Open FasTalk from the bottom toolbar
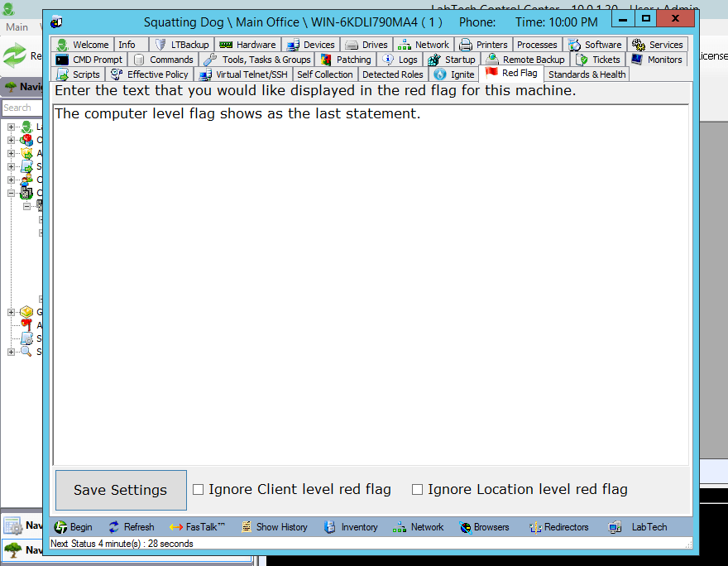Image resolution: width=728 pixels, height=566 pixels. 197,527
